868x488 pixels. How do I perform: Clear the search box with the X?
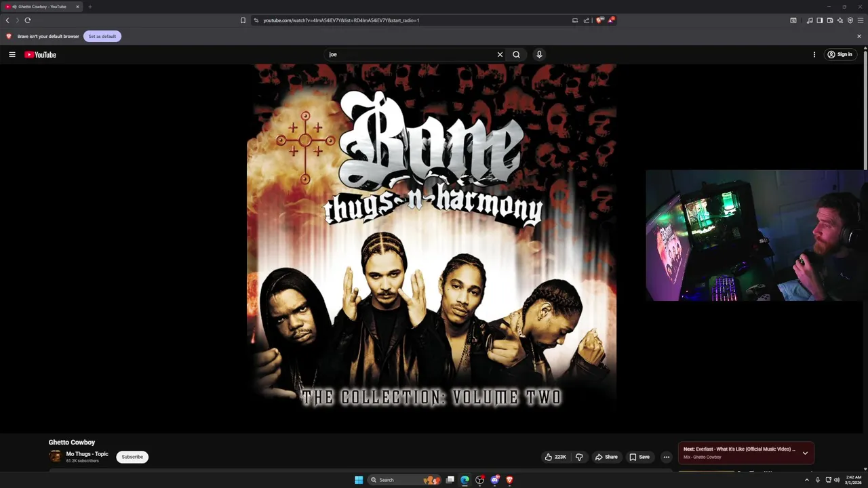[500, 54]
